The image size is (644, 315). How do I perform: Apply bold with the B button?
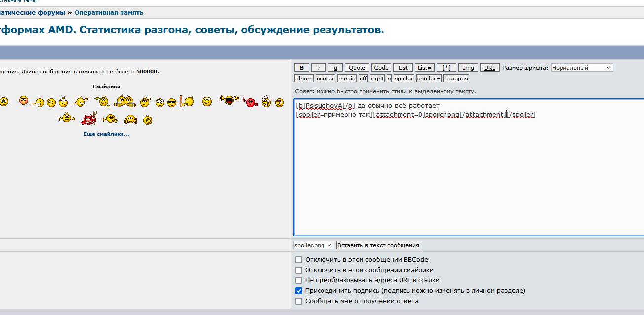(x=302, y=68)
